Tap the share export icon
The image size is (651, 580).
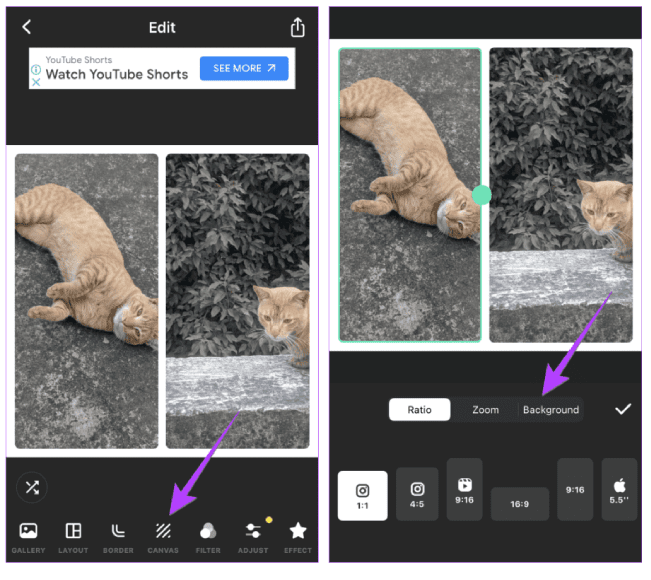click(298, 27)
